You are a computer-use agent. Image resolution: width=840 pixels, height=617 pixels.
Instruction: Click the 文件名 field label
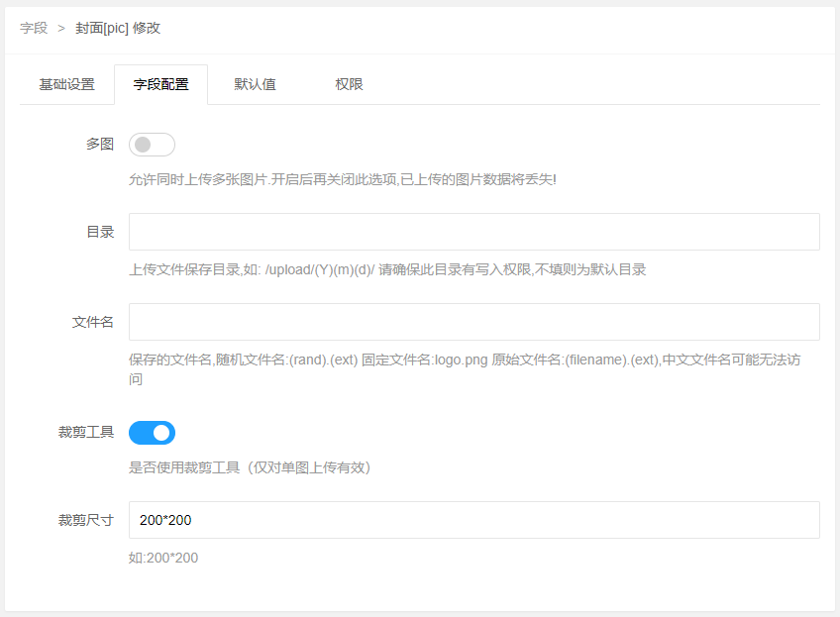pyautogui.click(x=93, y=322)
